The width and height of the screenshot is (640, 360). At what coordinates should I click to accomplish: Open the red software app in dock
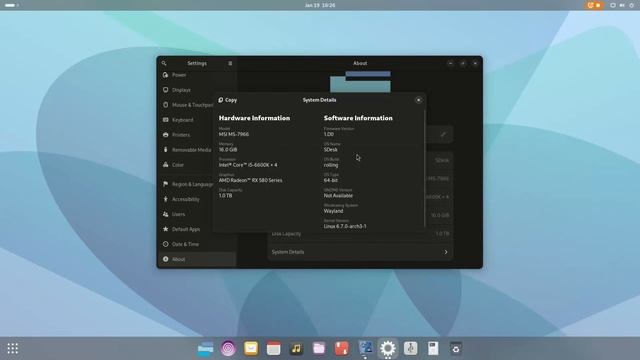(342, 349)
